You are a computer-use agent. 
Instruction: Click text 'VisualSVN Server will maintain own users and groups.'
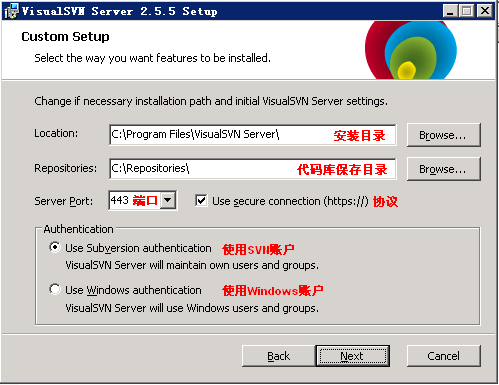[192, 265]
